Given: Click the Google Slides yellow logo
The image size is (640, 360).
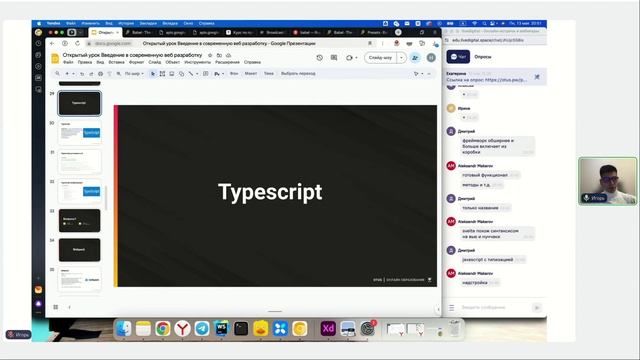Looking at the screenshot, I should coord(55,58).
